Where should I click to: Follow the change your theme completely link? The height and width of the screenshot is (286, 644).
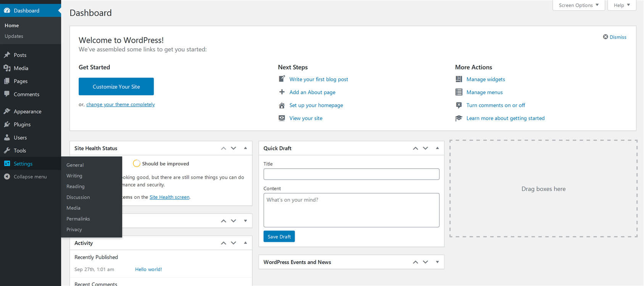[121, 104]
